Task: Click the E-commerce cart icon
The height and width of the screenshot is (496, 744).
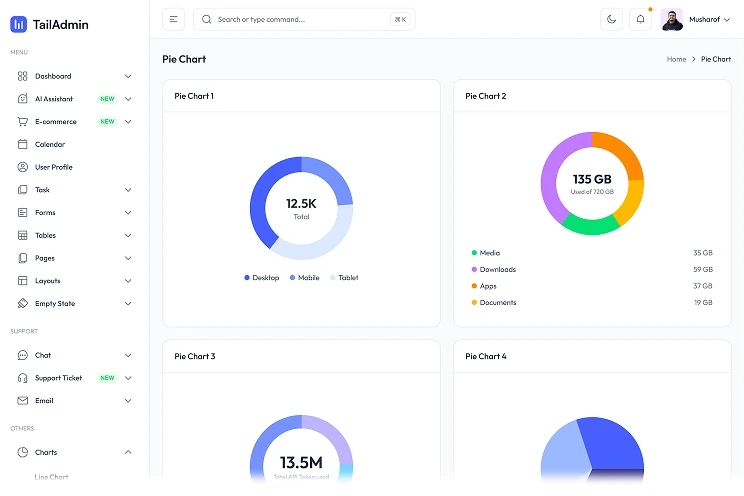Action: coord(22,122)
